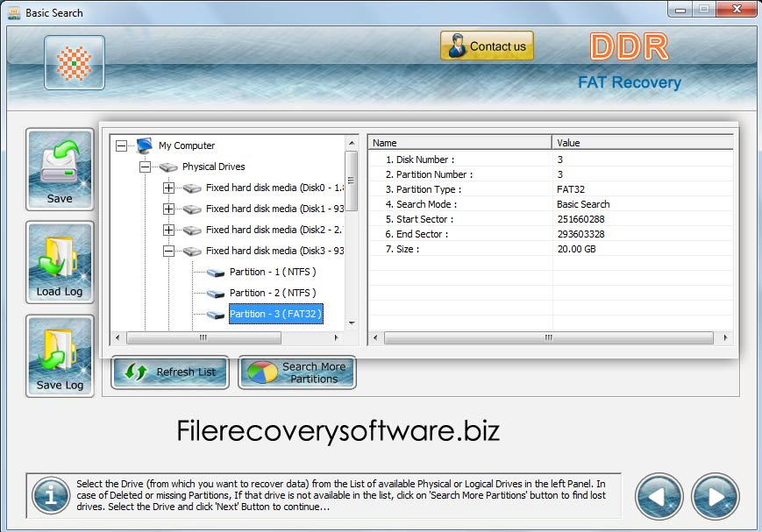Click the '3. Partition Type :' row
The image size is (762, 532).
pyautogui.click(x=551, y=189)
